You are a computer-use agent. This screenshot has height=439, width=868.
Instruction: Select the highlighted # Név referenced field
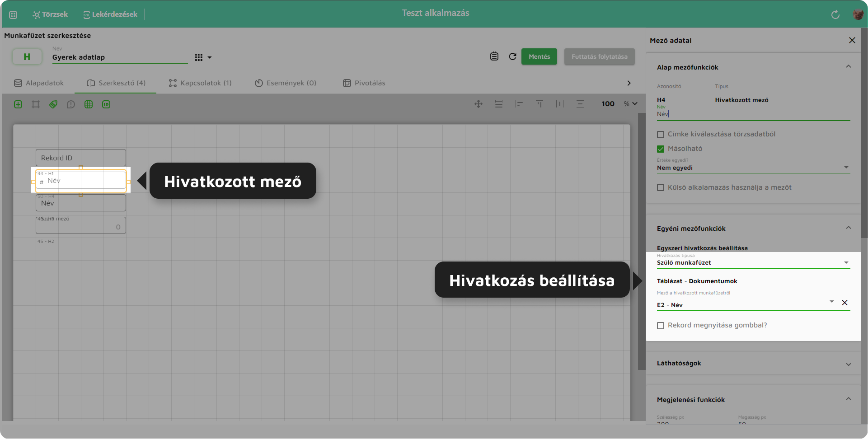pyautogui.click(x=81, y=180)
